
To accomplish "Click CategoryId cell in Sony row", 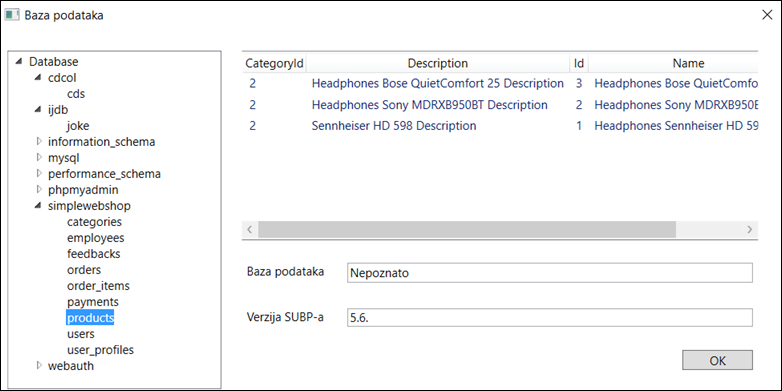I will 253,105.
